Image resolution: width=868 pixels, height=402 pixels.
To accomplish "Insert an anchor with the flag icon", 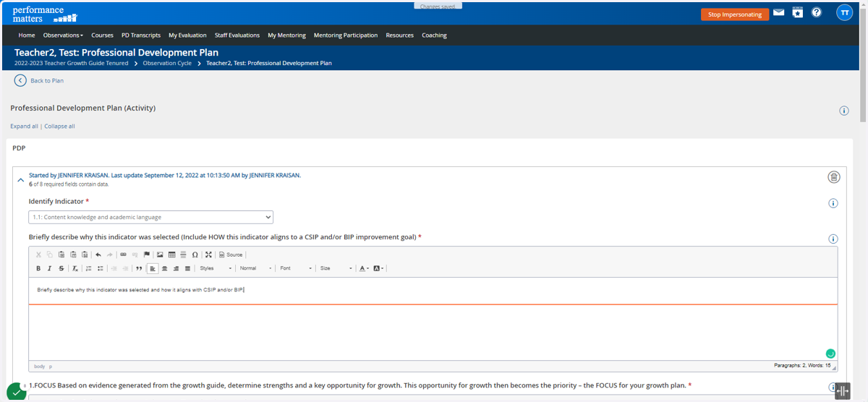I will point(146,255).
